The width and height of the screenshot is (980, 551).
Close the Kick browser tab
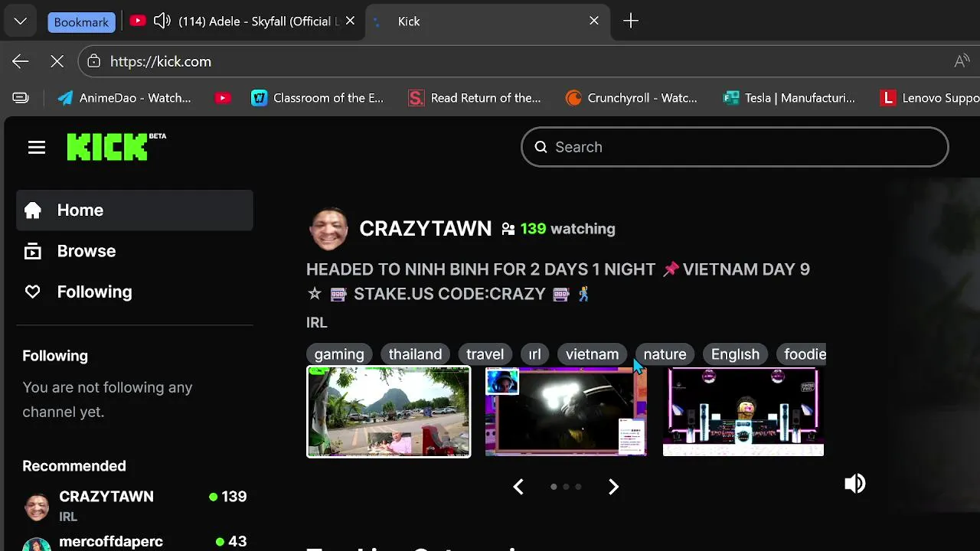click(x=594, y=21)
